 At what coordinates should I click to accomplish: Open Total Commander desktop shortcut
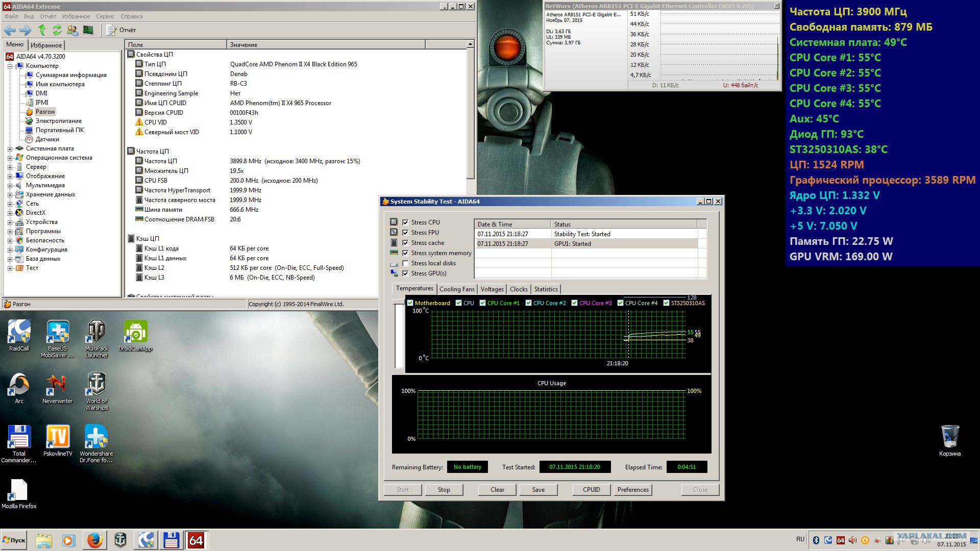coord(19,444)
